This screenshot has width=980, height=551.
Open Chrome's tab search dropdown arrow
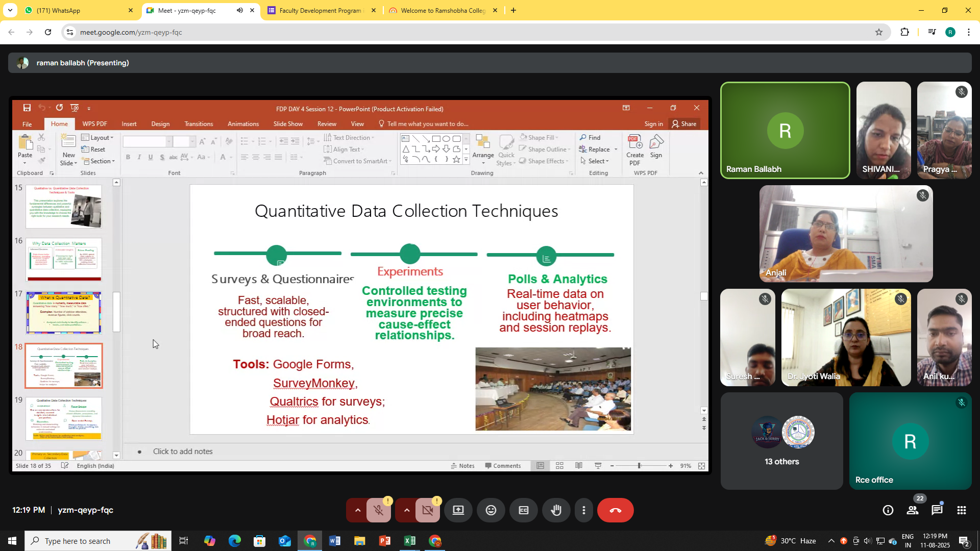point(10,10)
